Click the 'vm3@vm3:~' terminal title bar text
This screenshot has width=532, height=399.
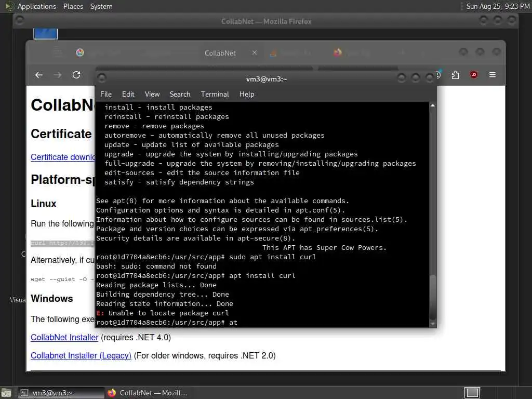[267, 79]
